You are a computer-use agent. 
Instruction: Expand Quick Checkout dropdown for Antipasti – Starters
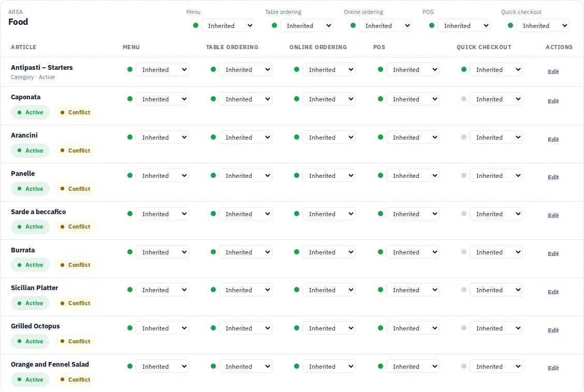coord(496,69)
